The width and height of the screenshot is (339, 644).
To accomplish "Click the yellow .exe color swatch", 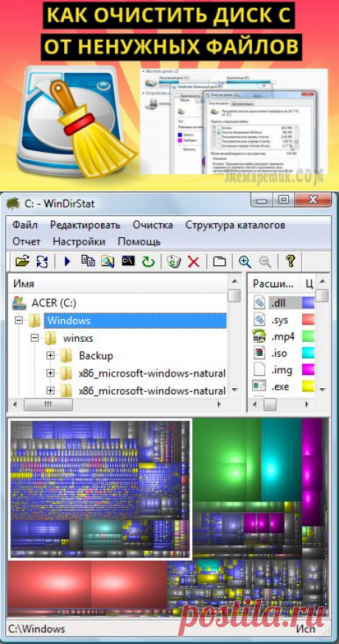I will 308,387.
